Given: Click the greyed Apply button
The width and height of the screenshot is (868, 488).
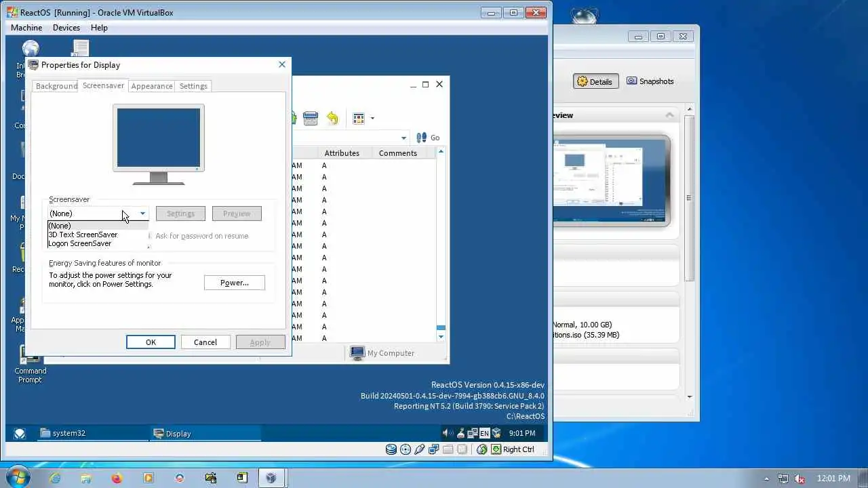Looking at the screenshot, I should tap(260, 342).
